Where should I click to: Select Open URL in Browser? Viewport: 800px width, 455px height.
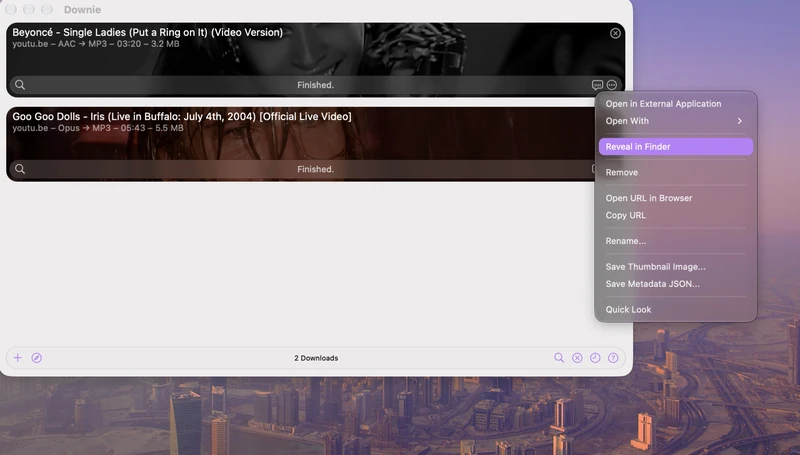[x=676, y=198]
